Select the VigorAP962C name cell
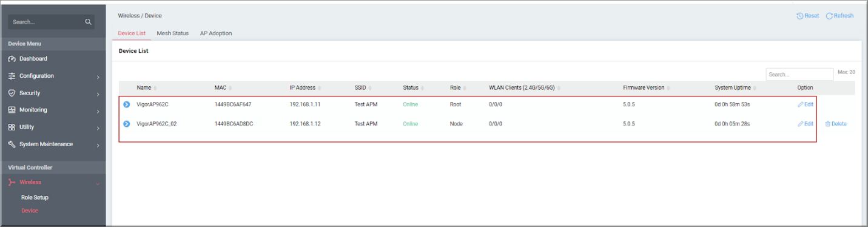 click(x=153, y=104)
